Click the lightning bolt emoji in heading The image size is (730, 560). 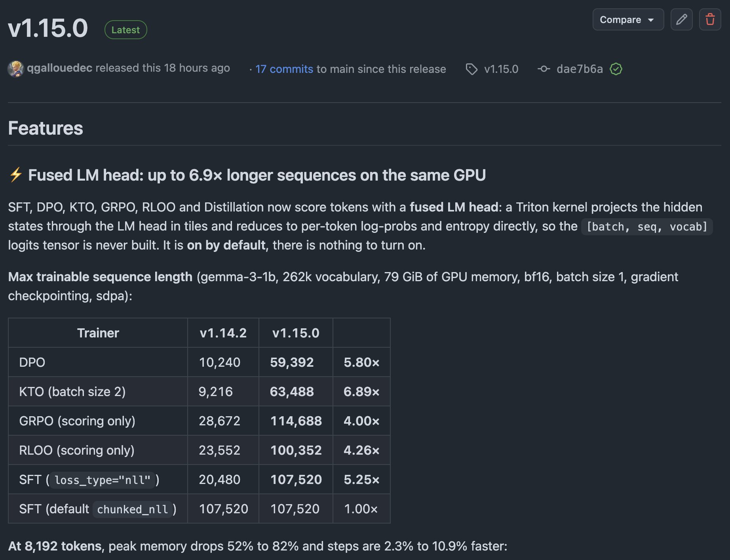tap(16, 175)
